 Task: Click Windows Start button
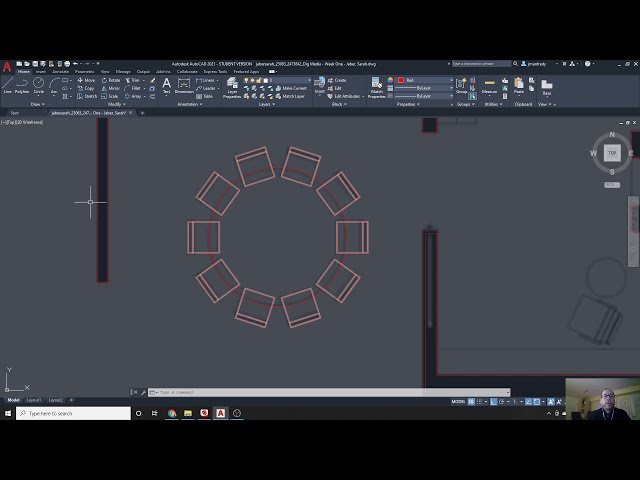coord(8,413)
